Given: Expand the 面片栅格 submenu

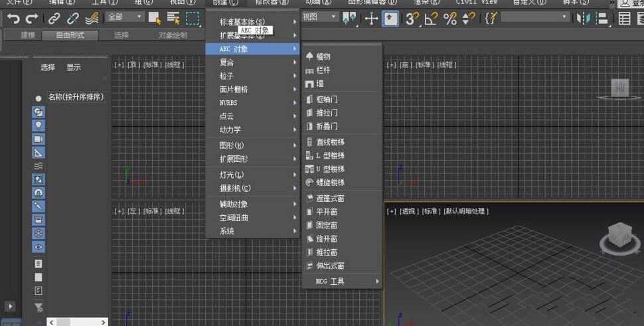Looking at the screenshot, I should [252, 89].
